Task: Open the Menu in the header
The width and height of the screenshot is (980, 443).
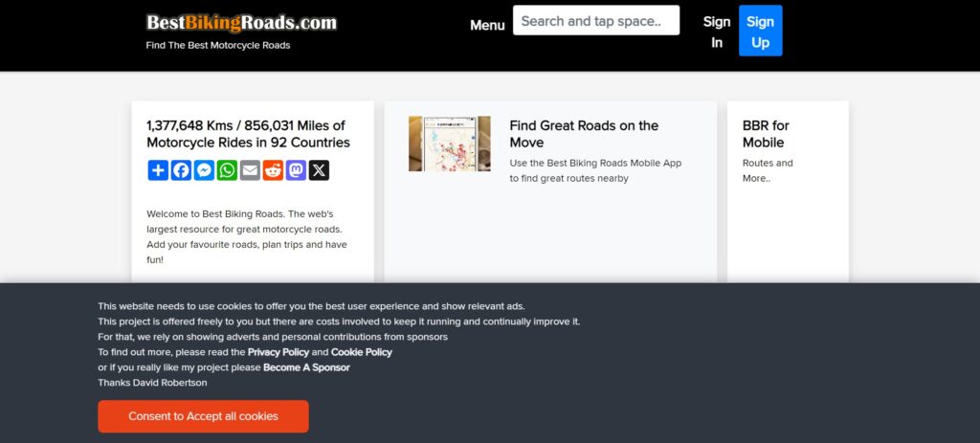Action: pyautogui.click(x=487, y=25)
